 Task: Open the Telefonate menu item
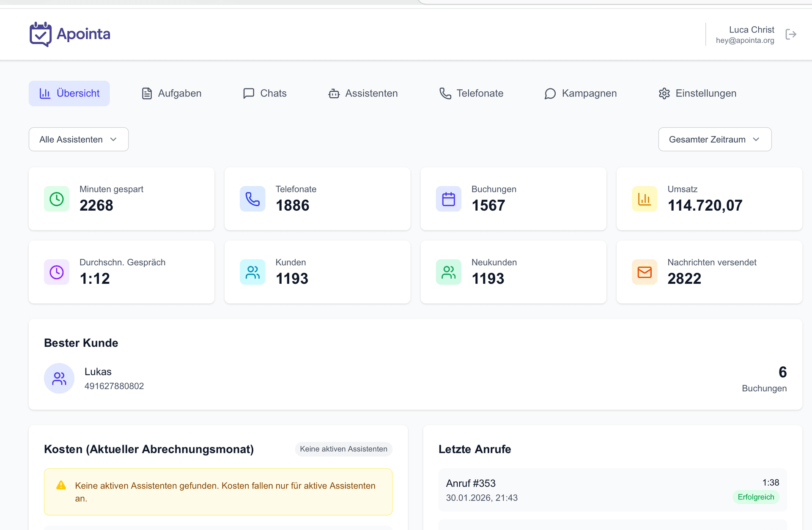pos(471,93)
